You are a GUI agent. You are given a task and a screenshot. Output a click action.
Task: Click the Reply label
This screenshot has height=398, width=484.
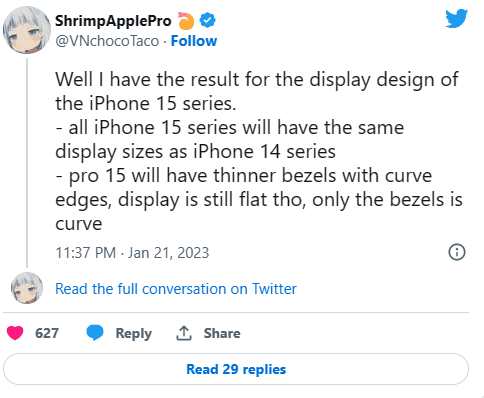point(133,333)
